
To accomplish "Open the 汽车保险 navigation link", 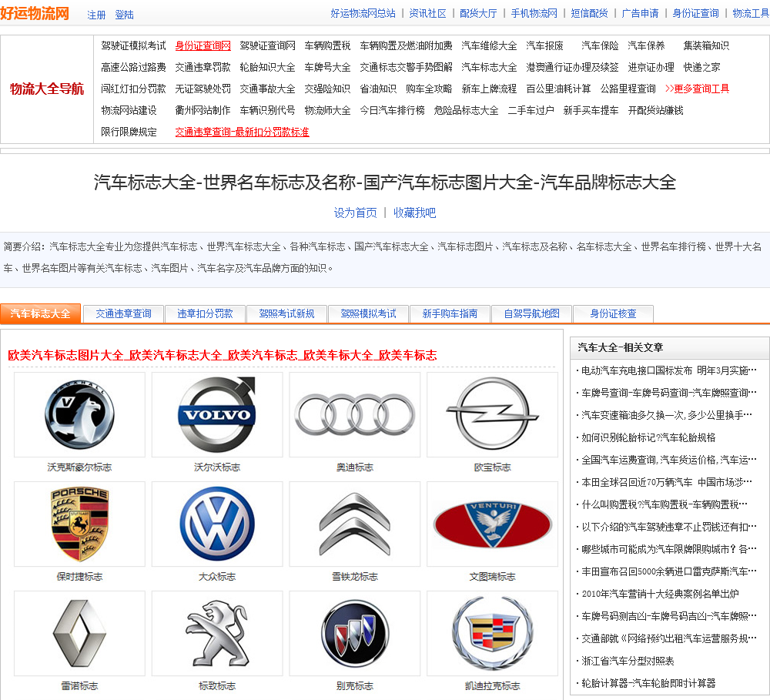I will click(600, 45).
